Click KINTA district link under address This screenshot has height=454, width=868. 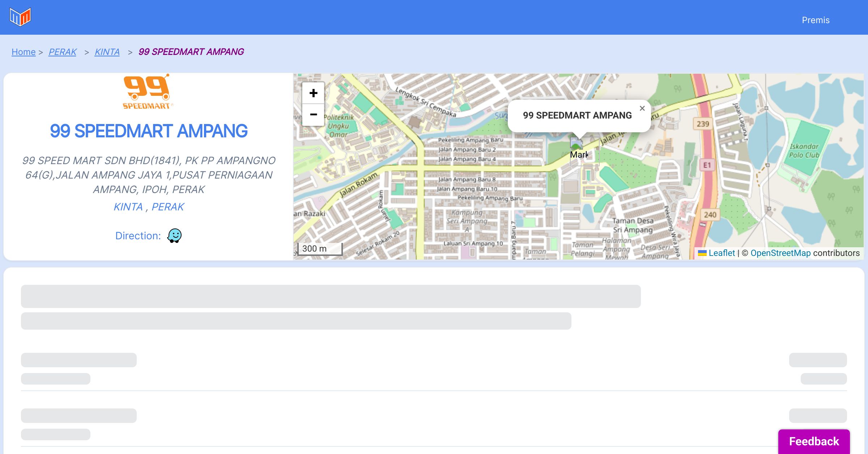tap(128, 207)
